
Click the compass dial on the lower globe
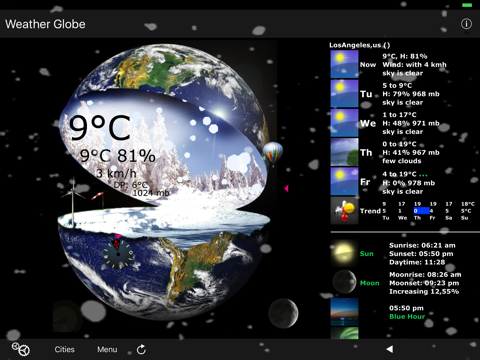point(118,254)
